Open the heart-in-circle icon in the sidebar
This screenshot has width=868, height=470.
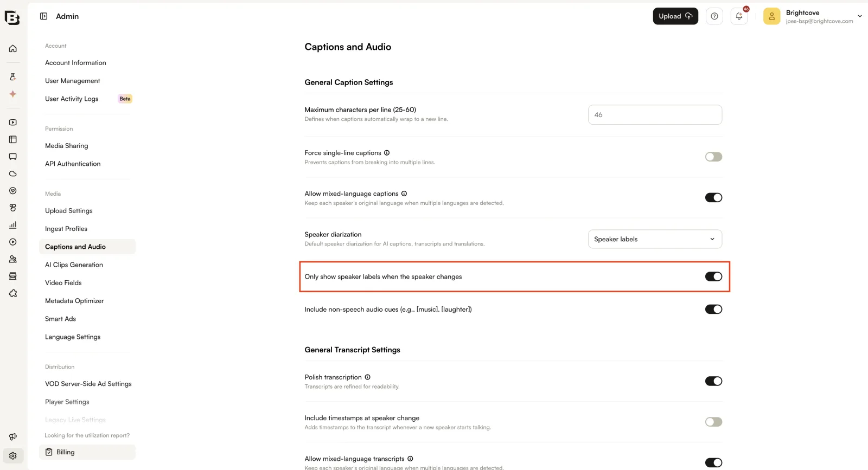pyautogui.click(x=13, y=191)
